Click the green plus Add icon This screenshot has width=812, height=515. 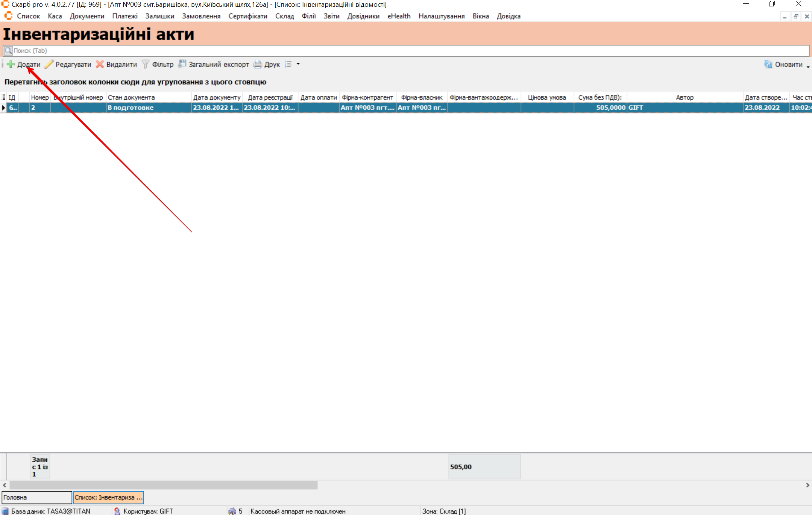point(11,64)
